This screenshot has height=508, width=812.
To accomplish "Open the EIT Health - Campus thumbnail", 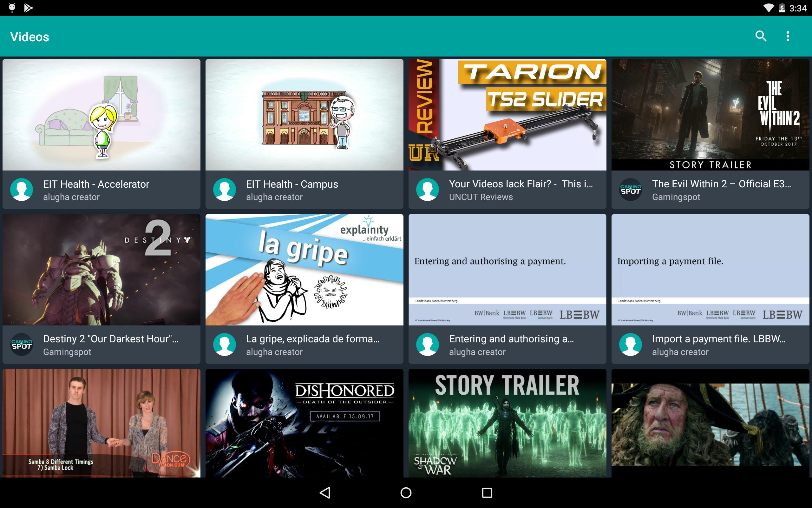I will click(x=304, y=115).
